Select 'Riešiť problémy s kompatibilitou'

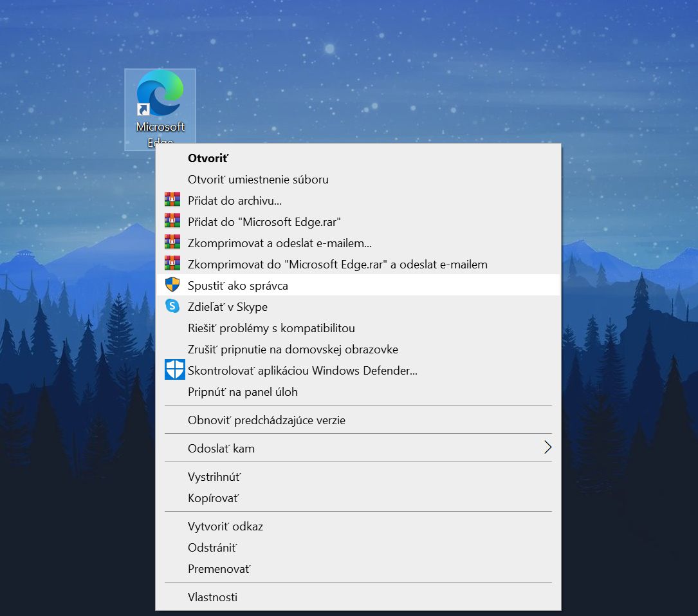(x=358, y=328)
